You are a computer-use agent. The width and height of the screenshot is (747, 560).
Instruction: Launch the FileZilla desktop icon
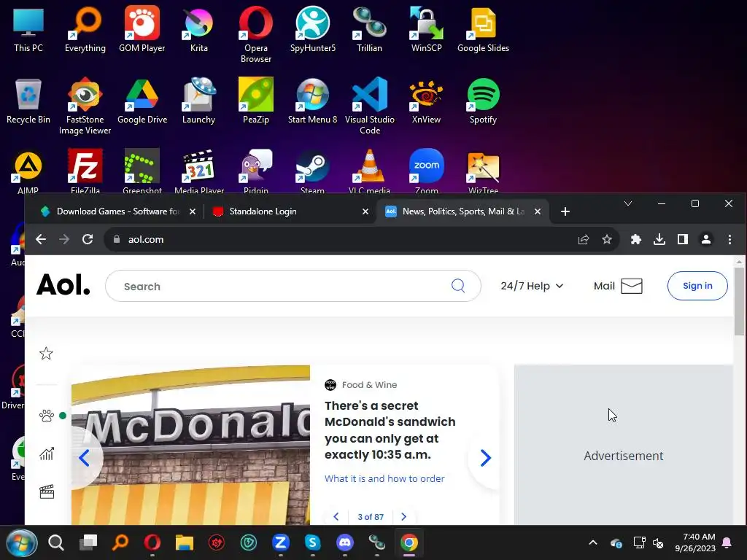[85, 171]
